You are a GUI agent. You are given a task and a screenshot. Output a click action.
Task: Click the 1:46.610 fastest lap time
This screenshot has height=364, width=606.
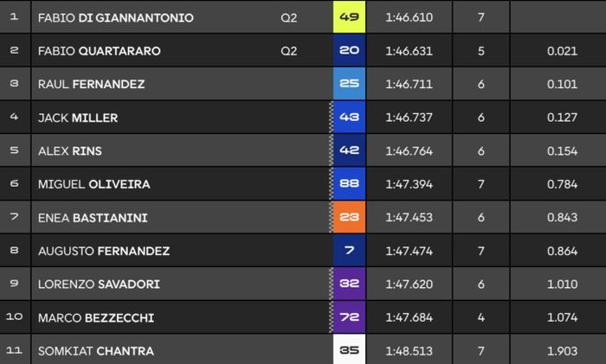[409, 17]
